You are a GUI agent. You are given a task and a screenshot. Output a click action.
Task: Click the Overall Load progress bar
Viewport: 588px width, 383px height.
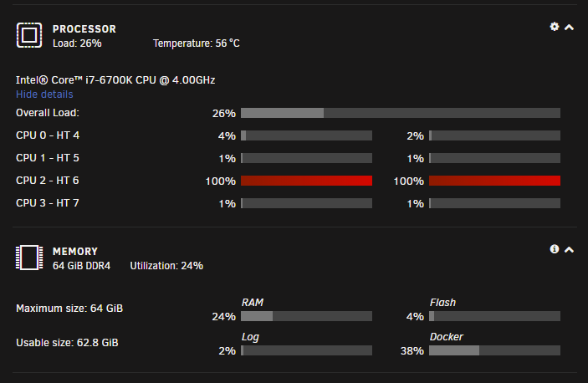point(401,113)
